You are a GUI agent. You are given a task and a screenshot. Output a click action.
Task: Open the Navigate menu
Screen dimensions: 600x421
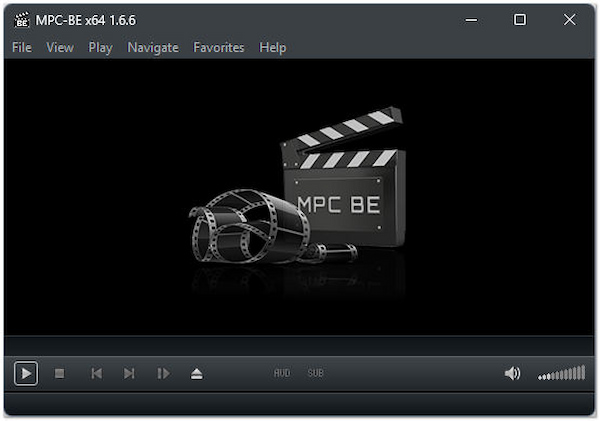click(x=153, y=47)
